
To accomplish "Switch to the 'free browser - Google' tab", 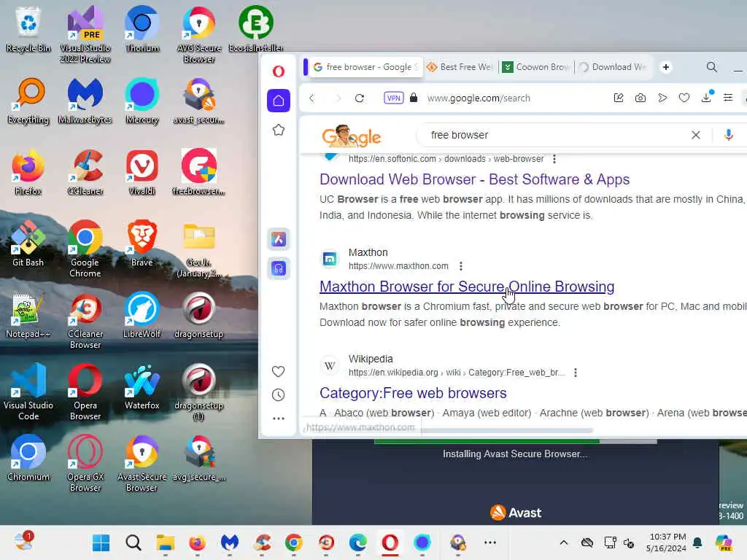I will (365, 67).
